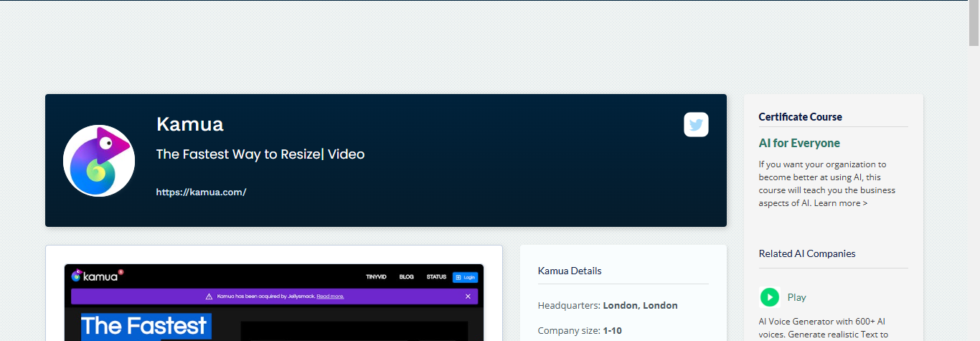Dismiss the purple acquisition banner with X
This screenshot has width=980, height=341.
(x=468, y=296)
